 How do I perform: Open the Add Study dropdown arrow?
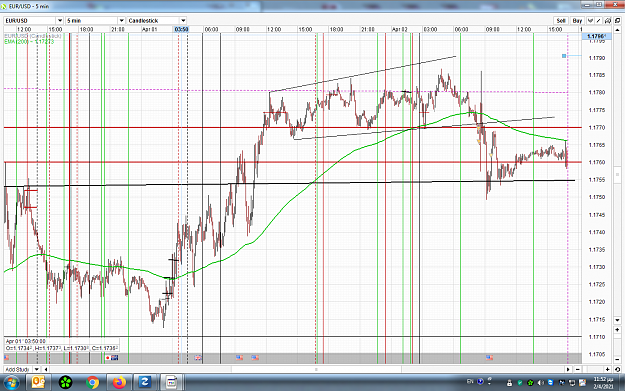tap(36, 369)
